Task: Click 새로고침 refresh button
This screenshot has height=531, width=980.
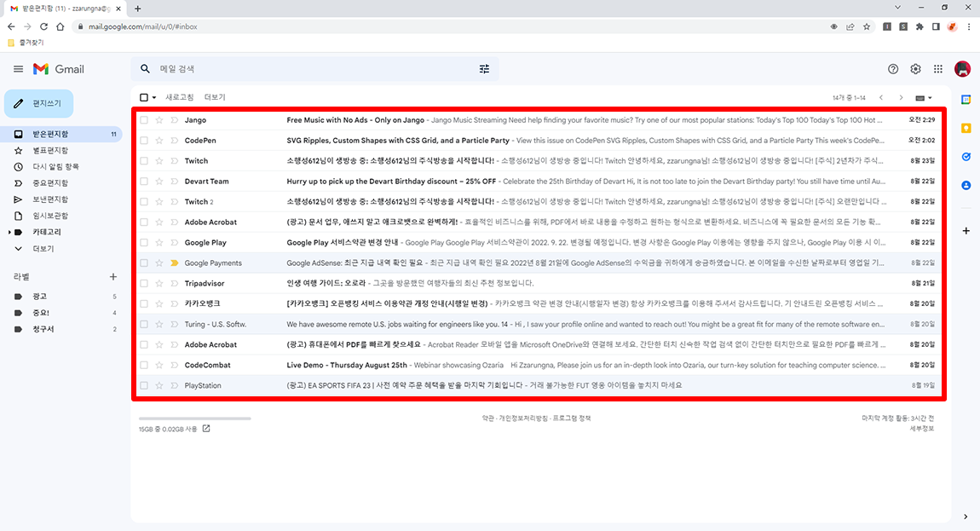Action: pos(179,97)
